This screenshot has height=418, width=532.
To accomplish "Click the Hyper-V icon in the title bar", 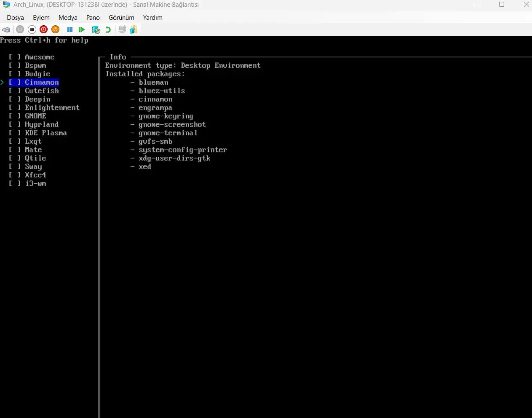I will point(6,5).
